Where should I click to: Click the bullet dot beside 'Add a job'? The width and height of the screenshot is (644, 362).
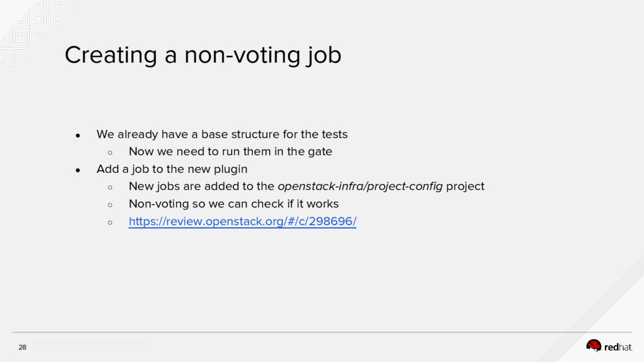point(78,170)
